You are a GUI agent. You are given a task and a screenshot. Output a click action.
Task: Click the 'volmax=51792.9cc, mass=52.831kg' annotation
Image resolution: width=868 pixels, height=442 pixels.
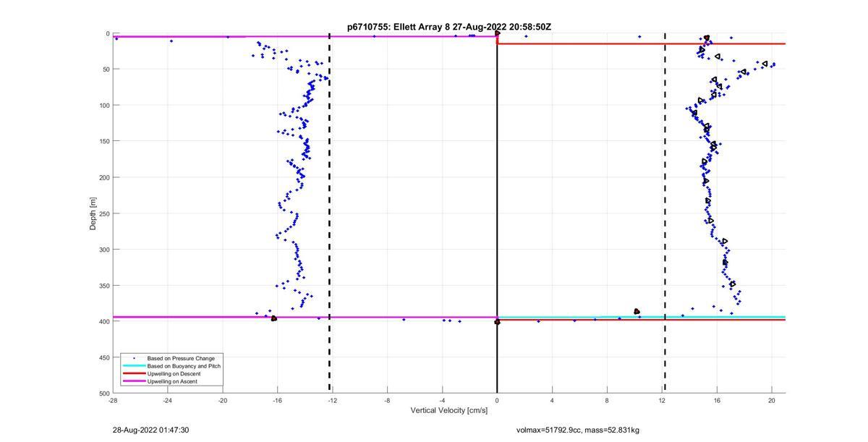click(577, 430)
